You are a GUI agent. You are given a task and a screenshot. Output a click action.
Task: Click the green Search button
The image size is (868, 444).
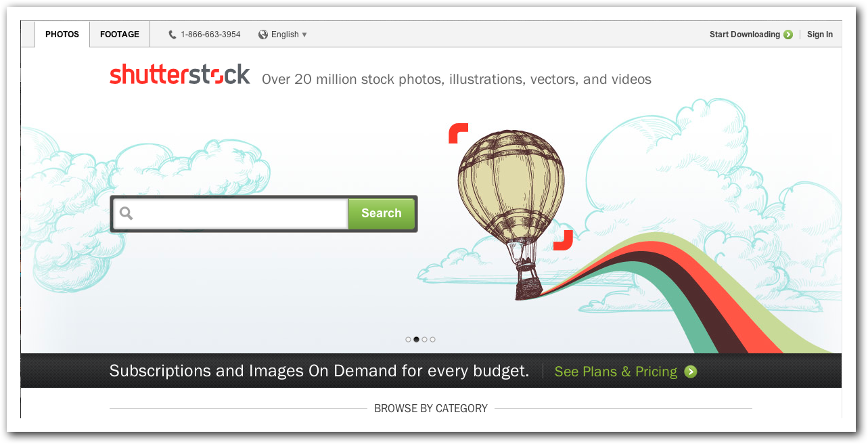[x=381, y=214]
